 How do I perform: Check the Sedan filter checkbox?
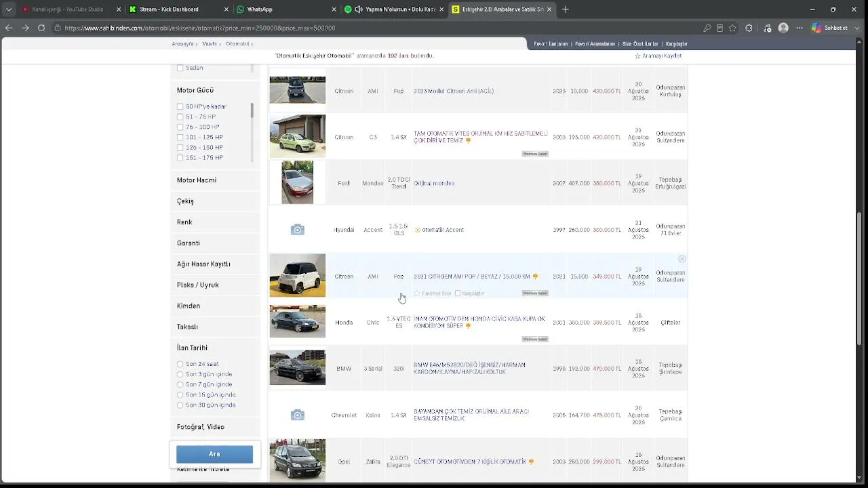coord(180,68)
